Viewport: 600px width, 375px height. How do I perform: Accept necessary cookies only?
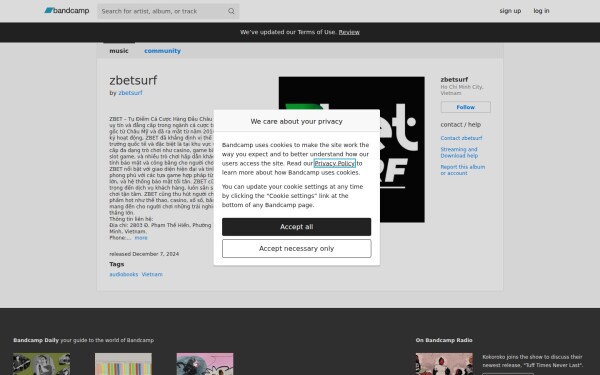point(296,249)
